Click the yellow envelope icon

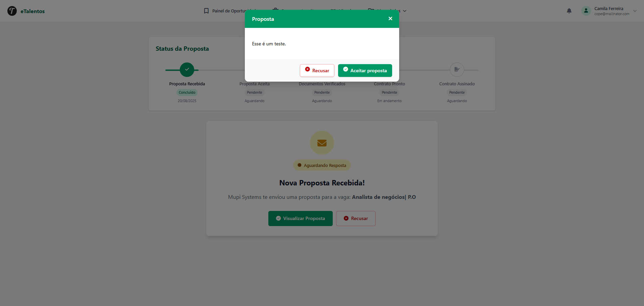[x=322, y=143]
